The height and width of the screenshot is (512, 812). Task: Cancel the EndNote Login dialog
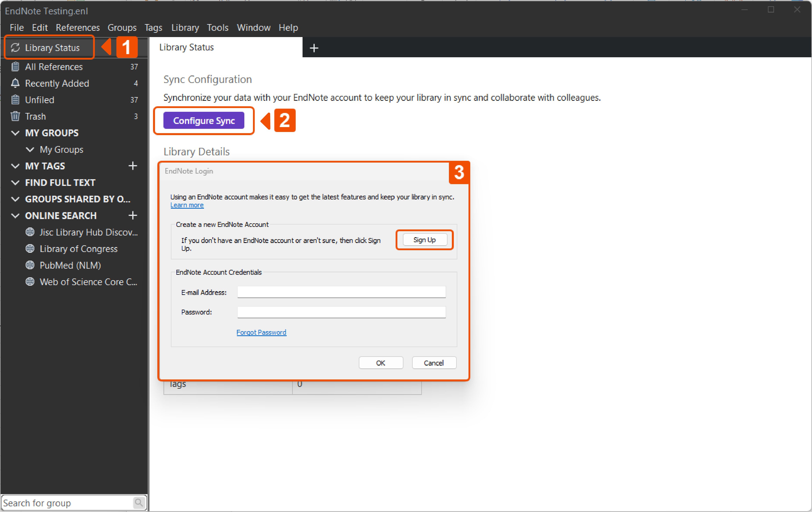point(434,363)
